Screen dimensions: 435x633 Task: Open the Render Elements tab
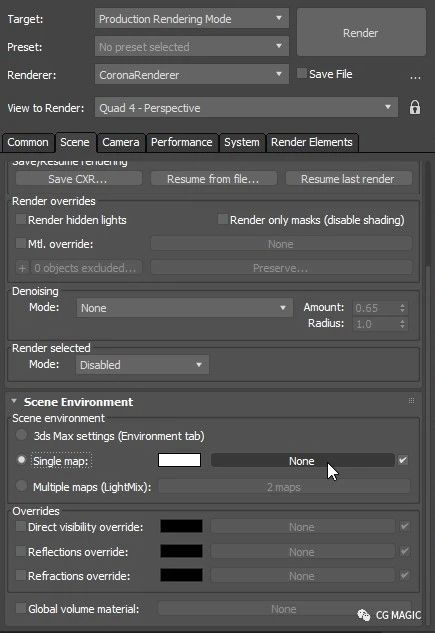pos(312,143)
